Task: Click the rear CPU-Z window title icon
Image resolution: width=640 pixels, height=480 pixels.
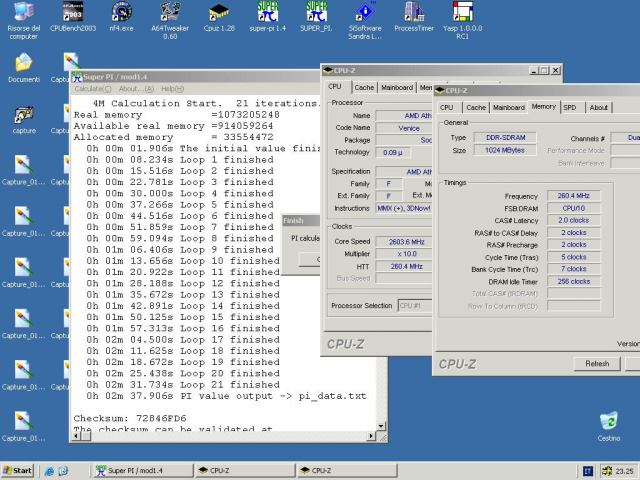Action: (328, 71)
